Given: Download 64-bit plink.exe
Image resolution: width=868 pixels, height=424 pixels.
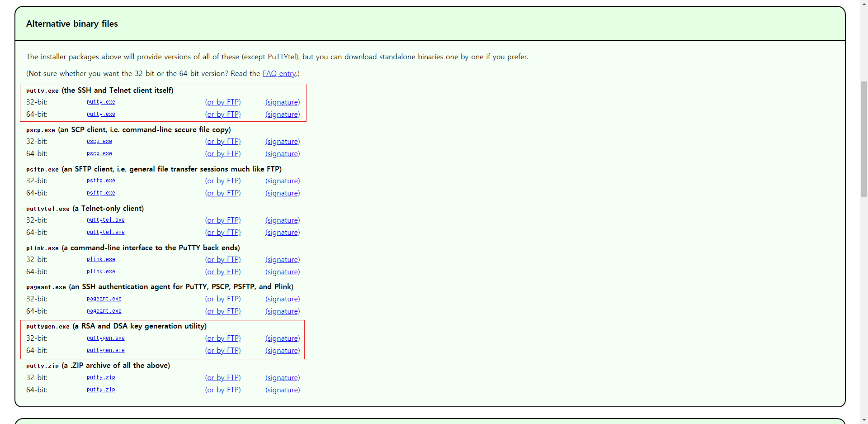Looking at the screenshot, I should [x=101, y=272].
